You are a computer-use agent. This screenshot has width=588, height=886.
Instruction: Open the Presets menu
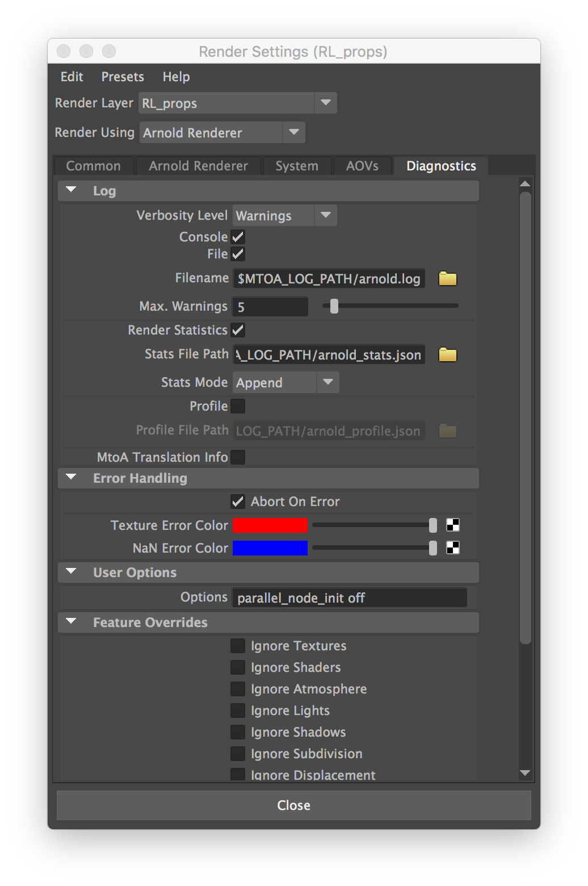[123, 77]
